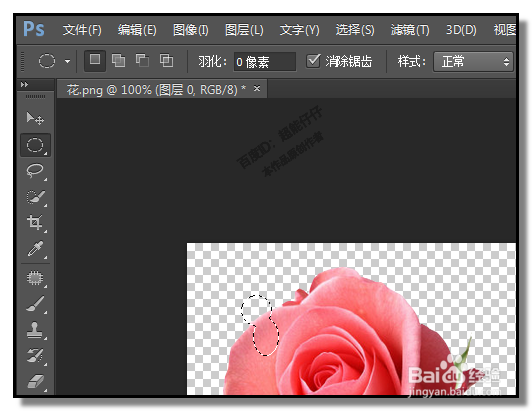532x411 pixels.
Task: Select the History Brush tool
Action: click(35, 356)
